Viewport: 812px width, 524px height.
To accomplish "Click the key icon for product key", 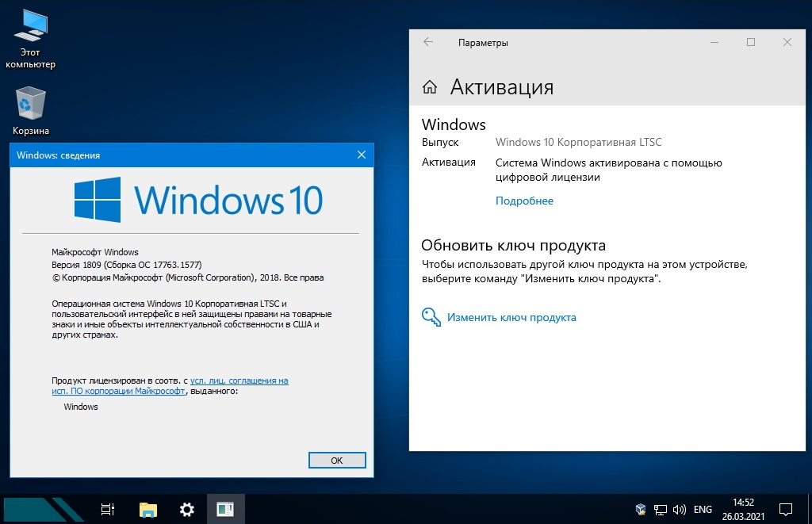I will coord(431,317).
